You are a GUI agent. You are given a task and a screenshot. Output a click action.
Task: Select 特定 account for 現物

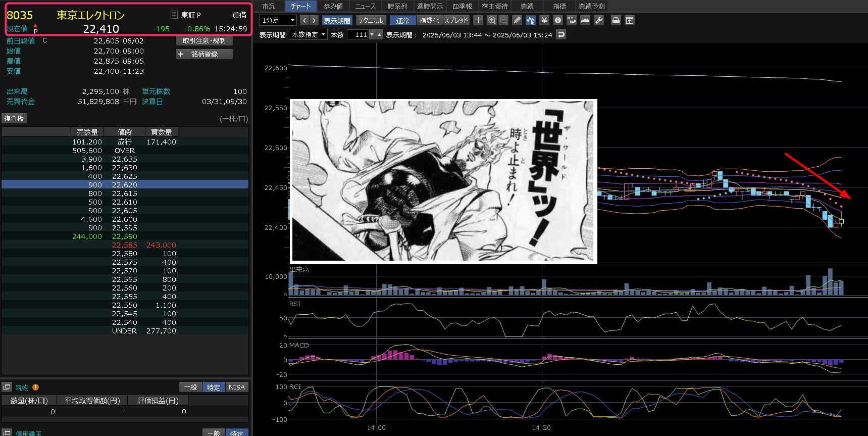(214, 387)
